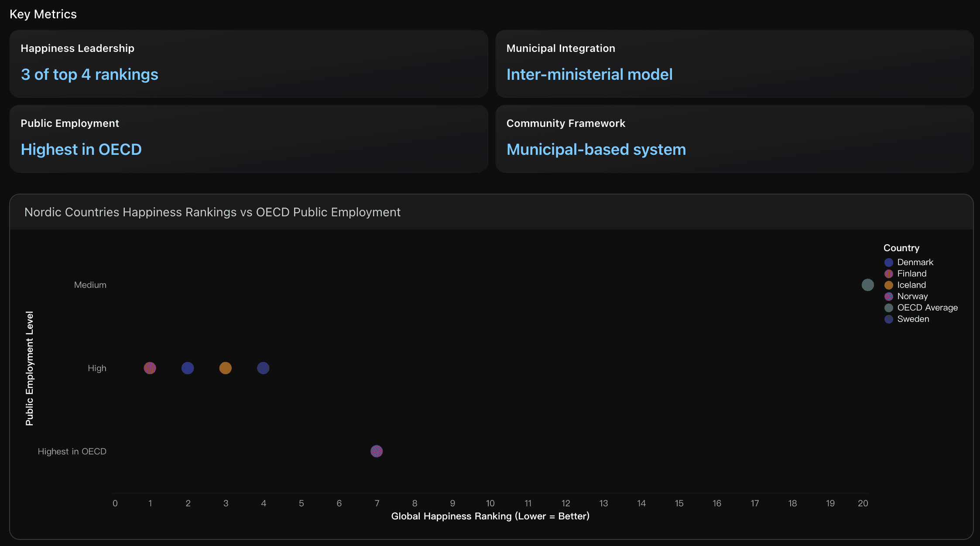Click Sweden legend swatch

888,319
